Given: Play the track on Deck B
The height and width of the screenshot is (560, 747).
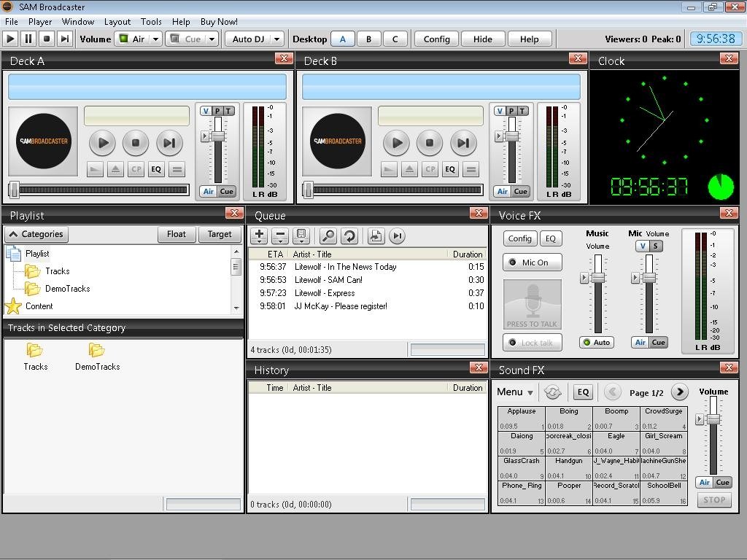Looking at the screenshot, I should 396,142.
